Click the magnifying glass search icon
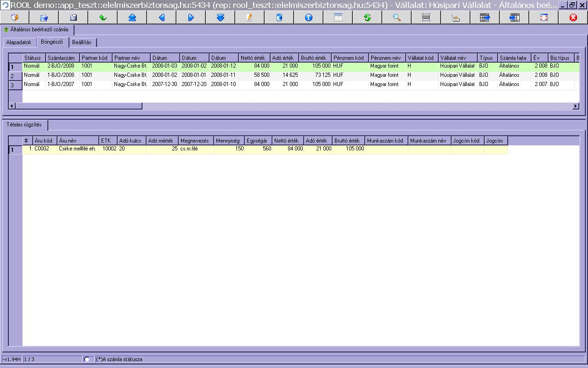 click(x=397, y=17)
